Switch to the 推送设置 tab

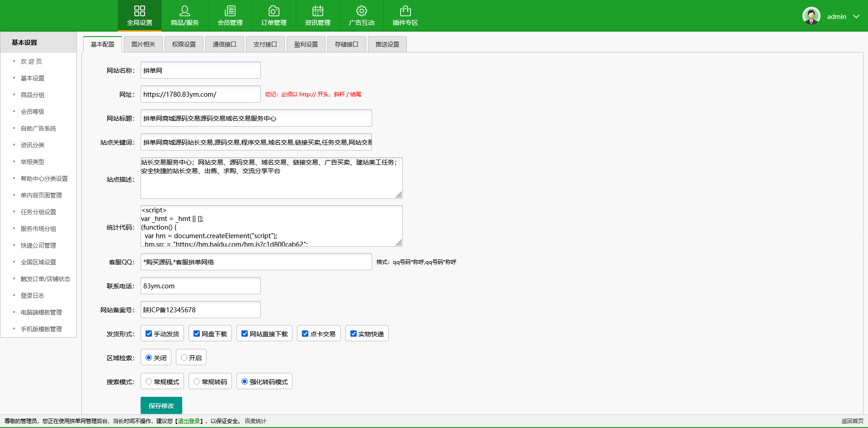coord(387,44)
